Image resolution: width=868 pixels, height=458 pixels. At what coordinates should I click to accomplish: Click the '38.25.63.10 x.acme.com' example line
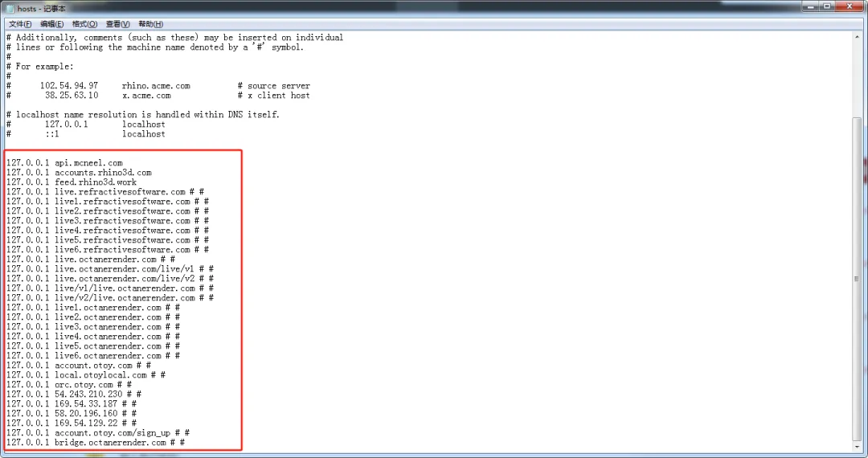tap(158, 95)
